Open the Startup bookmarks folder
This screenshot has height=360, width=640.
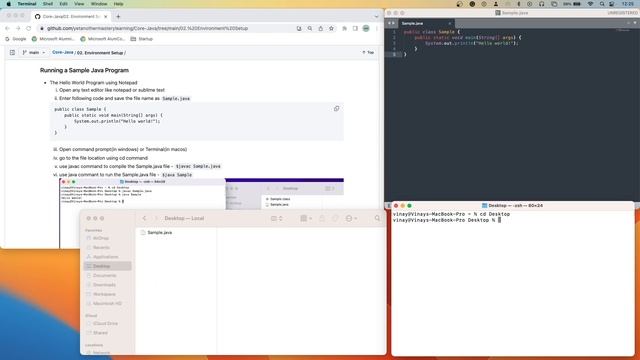click(142, 39)
